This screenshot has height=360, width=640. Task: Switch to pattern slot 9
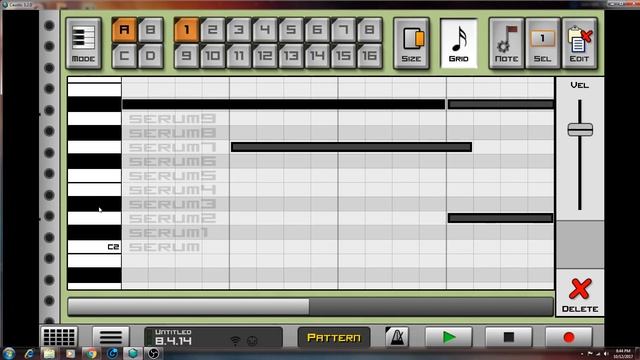coord(187,56)
